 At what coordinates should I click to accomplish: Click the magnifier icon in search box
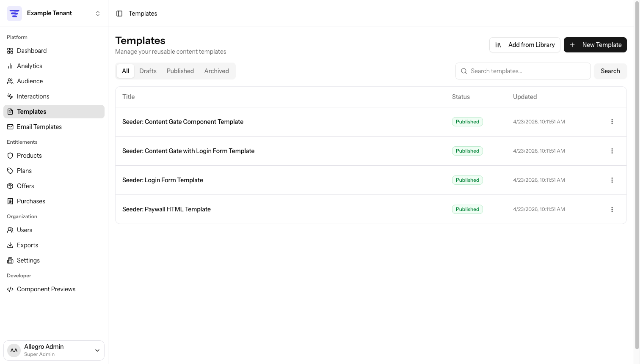464,71
